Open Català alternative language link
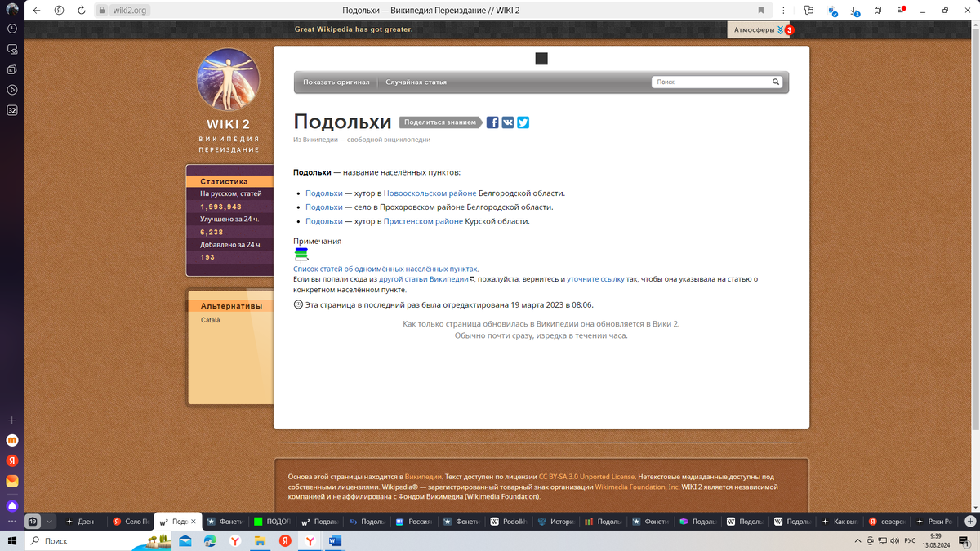The height and width of the screenshot is (551, 980). (210, 321)
